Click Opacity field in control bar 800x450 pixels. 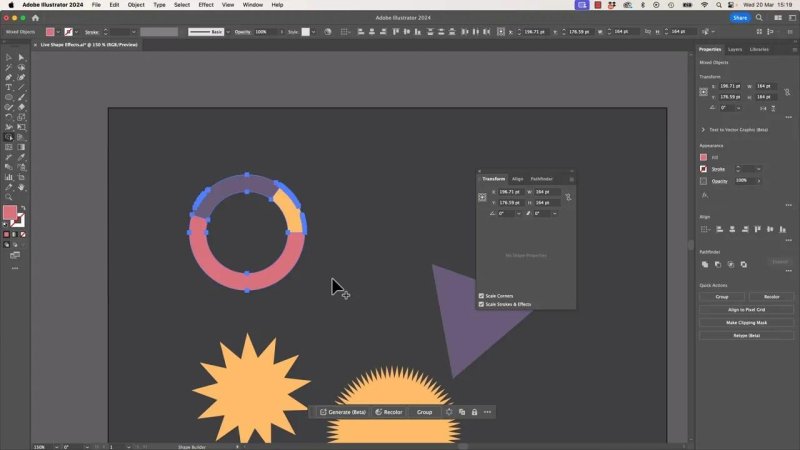pyautogui.click(x=265, y=32)
